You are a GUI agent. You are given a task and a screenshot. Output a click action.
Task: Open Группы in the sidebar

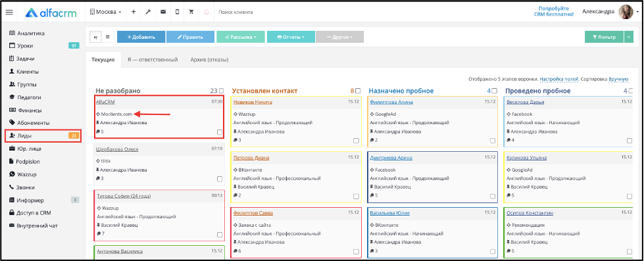[27, 85]
